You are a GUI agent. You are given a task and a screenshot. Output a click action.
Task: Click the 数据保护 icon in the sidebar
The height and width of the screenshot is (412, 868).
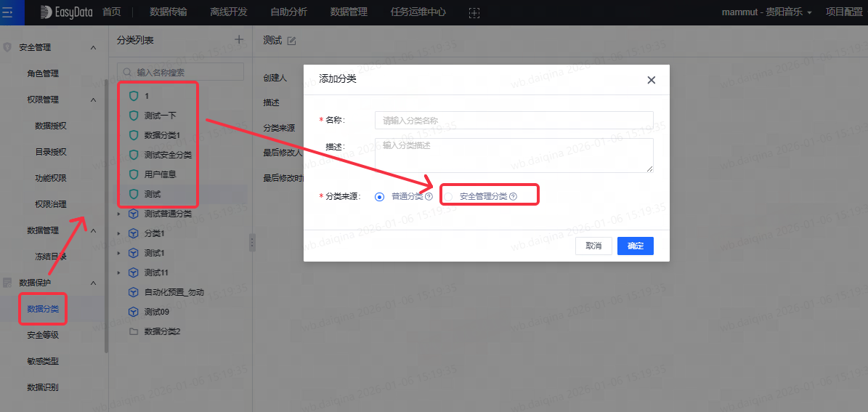point(7,283)
